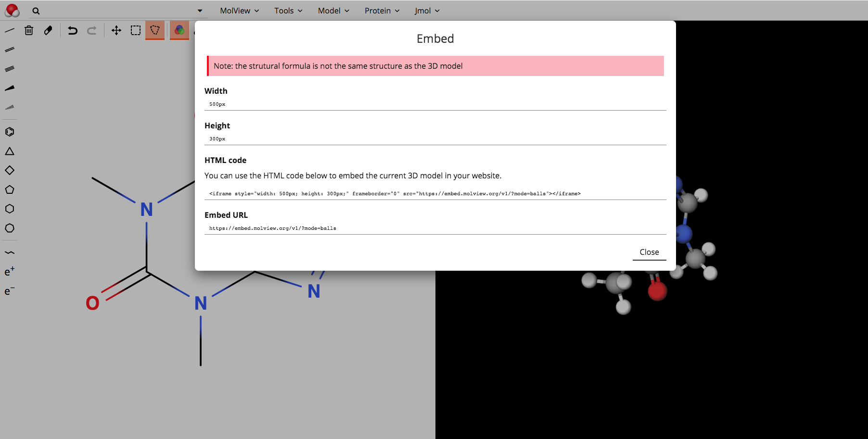Click the trash clear-all icon
Screen dimensions: 868x439
(x=29, y=30)
